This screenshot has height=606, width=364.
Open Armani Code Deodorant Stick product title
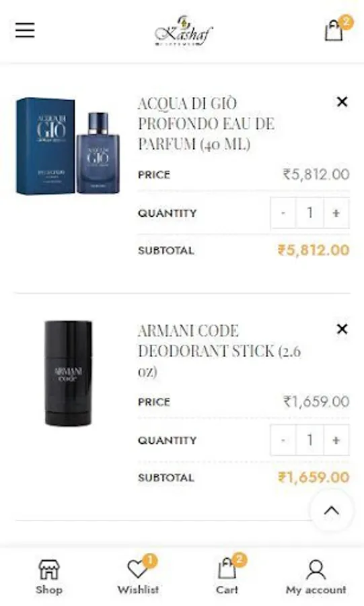[x=219, y=351]
